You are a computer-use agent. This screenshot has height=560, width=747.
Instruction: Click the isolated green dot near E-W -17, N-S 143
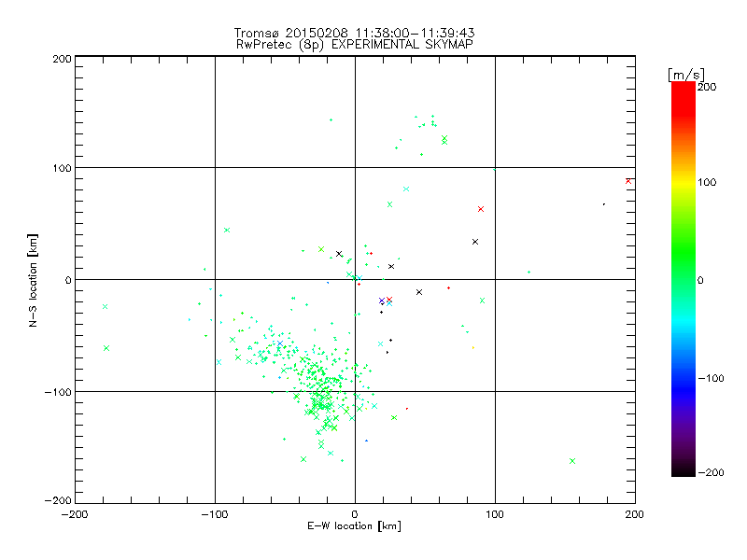[331, 120]
